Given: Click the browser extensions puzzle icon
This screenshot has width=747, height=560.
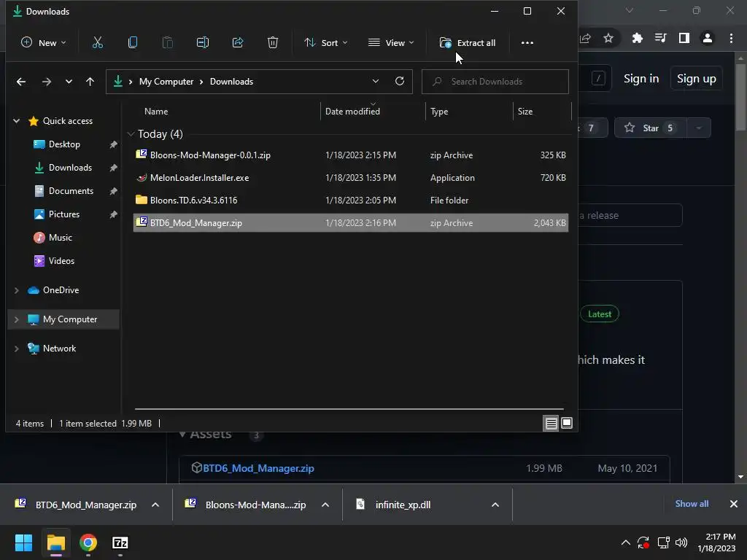Looking at the screenshot, I should pos(638,38).
